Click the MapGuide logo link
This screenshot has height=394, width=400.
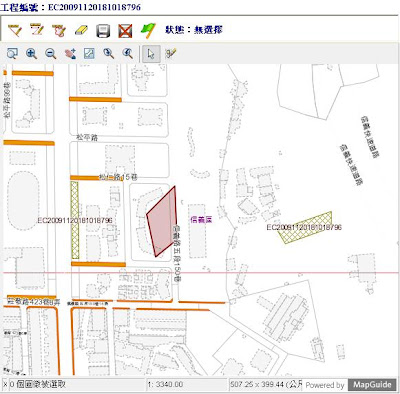coord(372,384)
